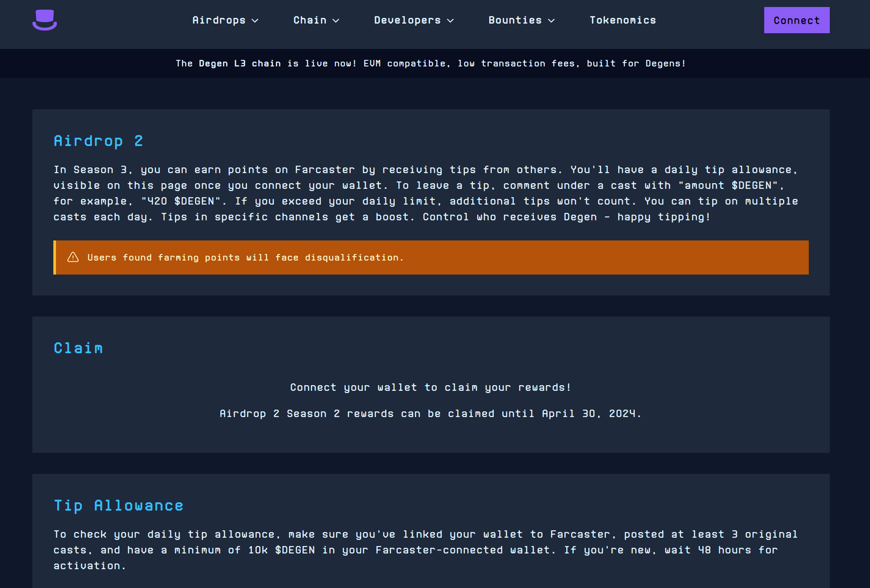This screenshot has height=588, width=870.
Task: Open the Chain menu
Action: (x=317, y=20)
